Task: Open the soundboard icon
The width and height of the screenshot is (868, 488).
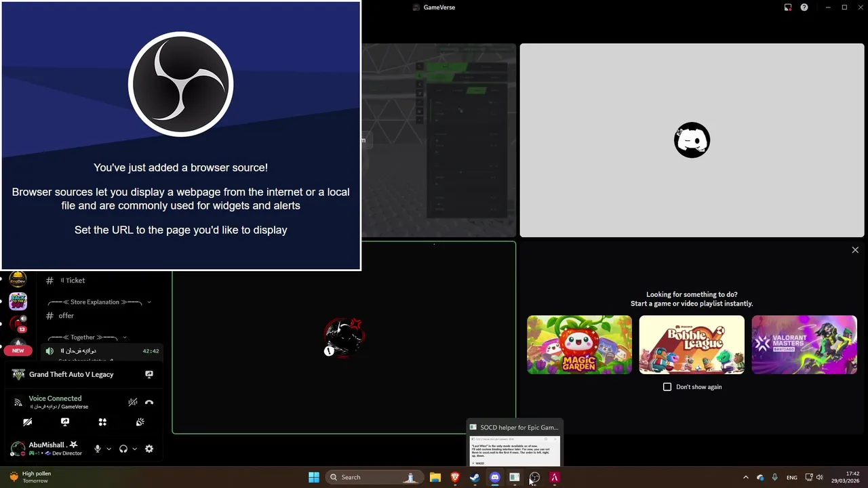Action: click(140, 422)
